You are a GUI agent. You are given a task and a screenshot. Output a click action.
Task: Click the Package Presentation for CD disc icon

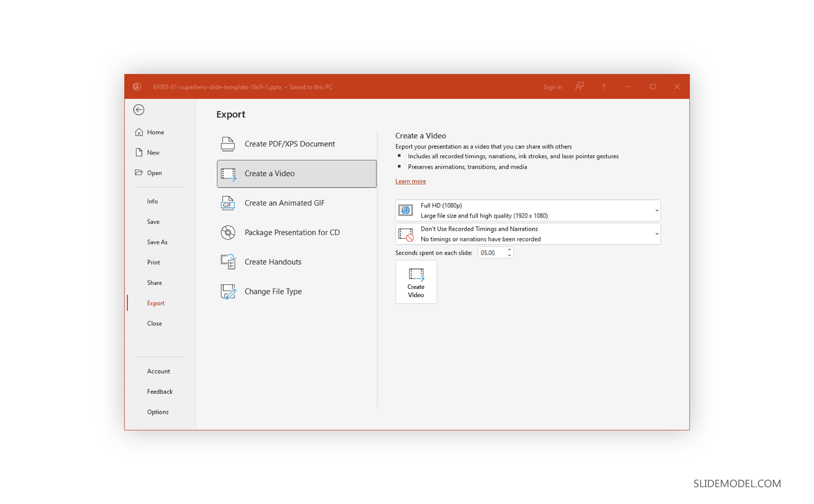(228, 232)
